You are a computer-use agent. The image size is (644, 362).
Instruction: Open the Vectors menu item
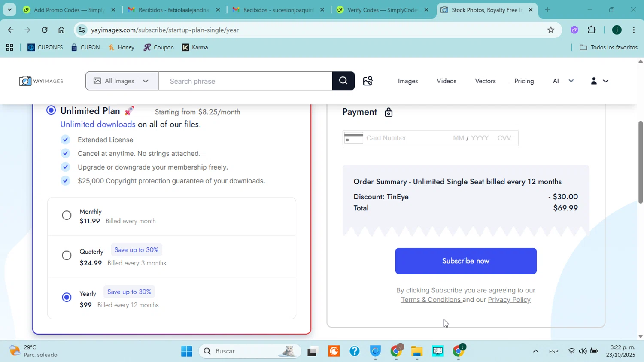click(x=485, y=81)
